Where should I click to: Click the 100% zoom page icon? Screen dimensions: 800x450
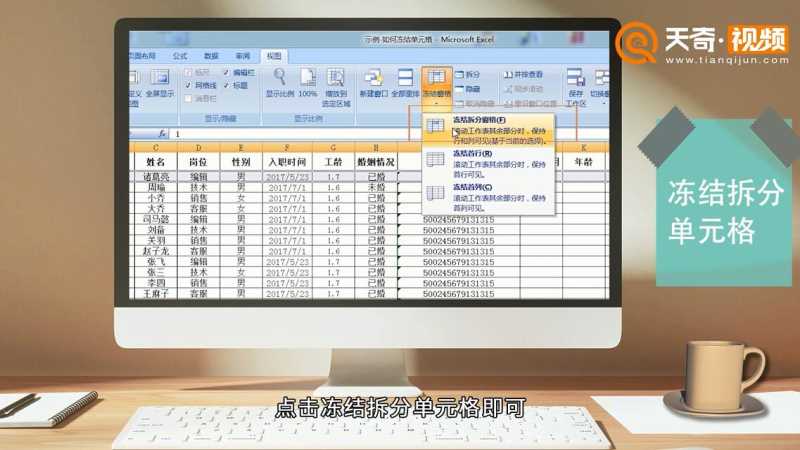[x=308, y=78]
